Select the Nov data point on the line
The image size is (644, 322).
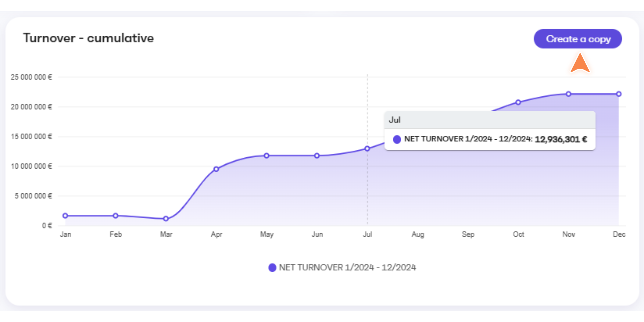click(x=569, y=94)
